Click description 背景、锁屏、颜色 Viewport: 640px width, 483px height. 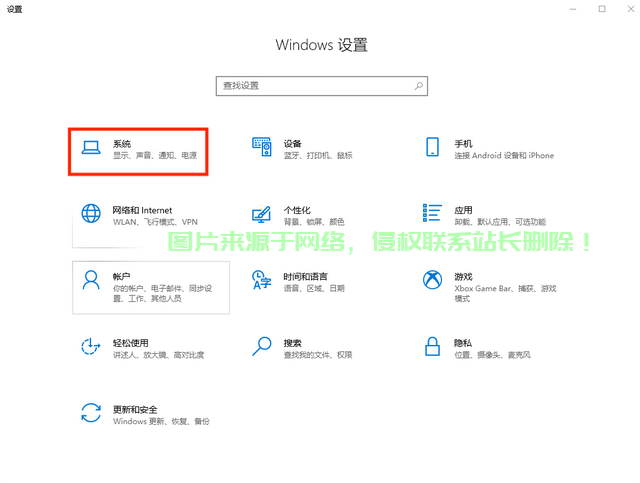click(314, 222)
